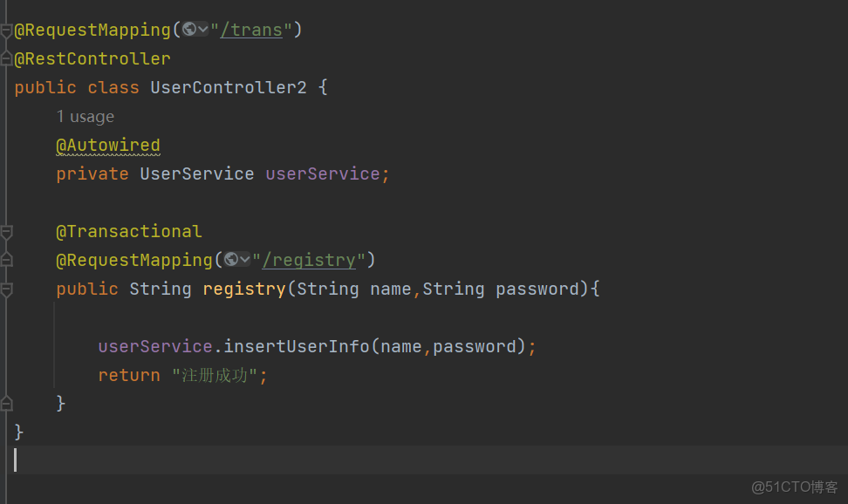Toggle the fold marker at the "/registry" mapping line
This screenshot has height=504, width=848.
[7, 260]
